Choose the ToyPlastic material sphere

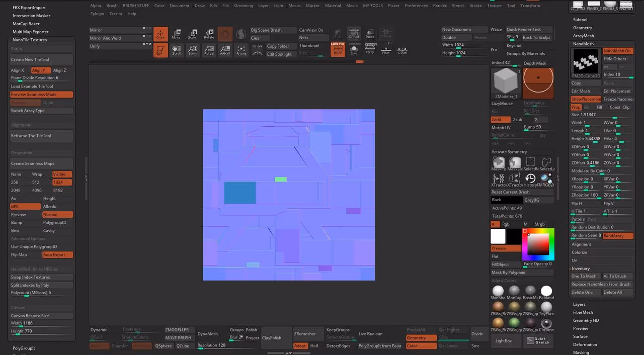tap(546, 308)
